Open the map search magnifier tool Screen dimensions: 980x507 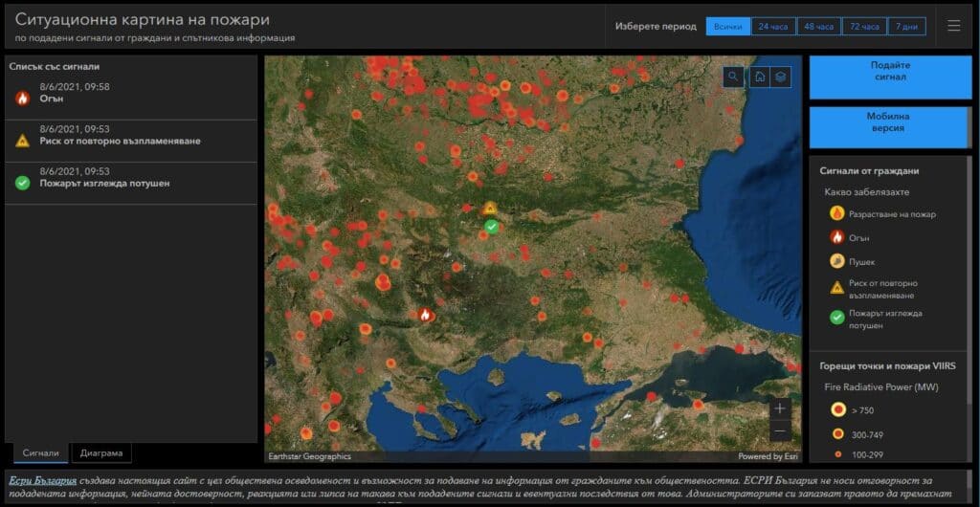point(733,77)
